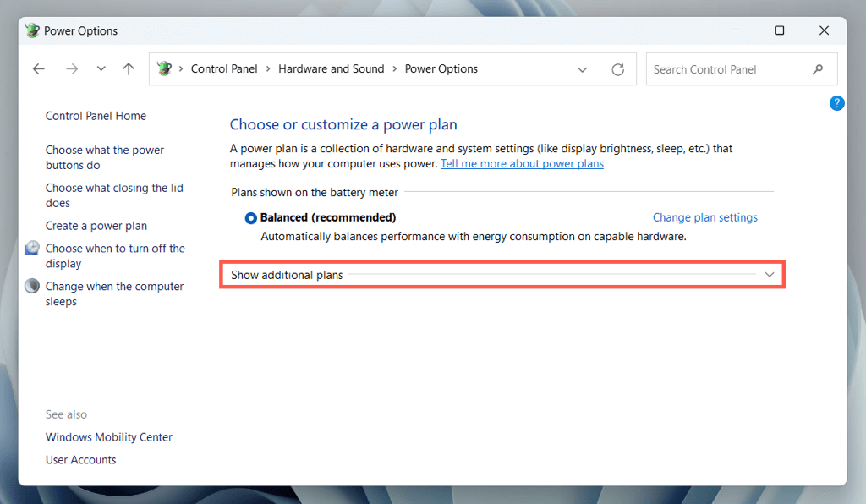Open the blue Help question mark
This screenshot has height=504, width=866.
tap(836, 103)
